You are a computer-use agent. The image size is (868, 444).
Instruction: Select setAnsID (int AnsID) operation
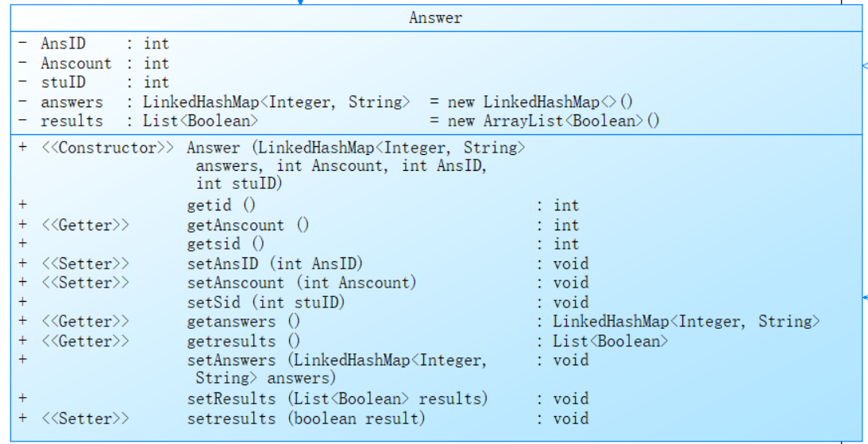(275, 264)
